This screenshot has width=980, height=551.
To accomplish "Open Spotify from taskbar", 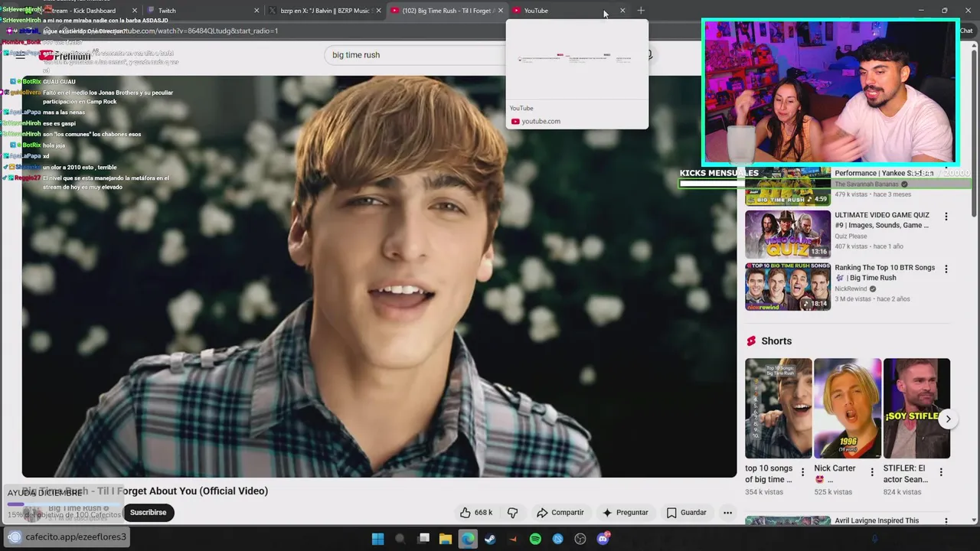I will [x=535, y=539].
